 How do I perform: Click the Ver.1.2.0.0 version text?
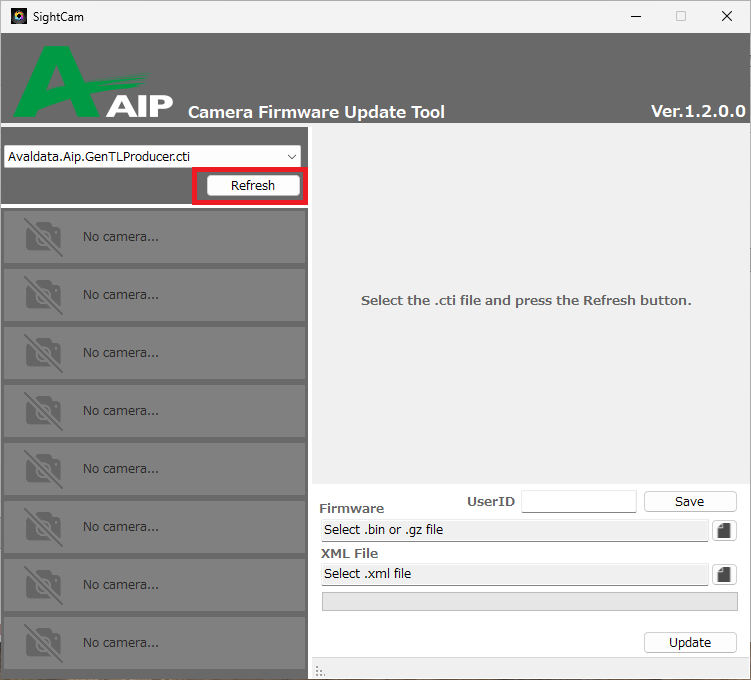pyautogui.click(x=698, y=111)
